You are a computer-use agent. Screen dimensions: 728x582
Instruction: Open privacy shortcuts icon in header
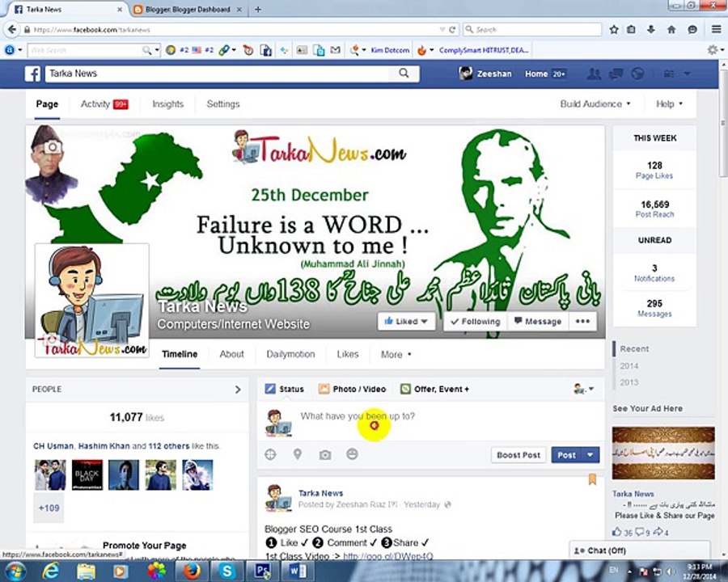point(669,74)
